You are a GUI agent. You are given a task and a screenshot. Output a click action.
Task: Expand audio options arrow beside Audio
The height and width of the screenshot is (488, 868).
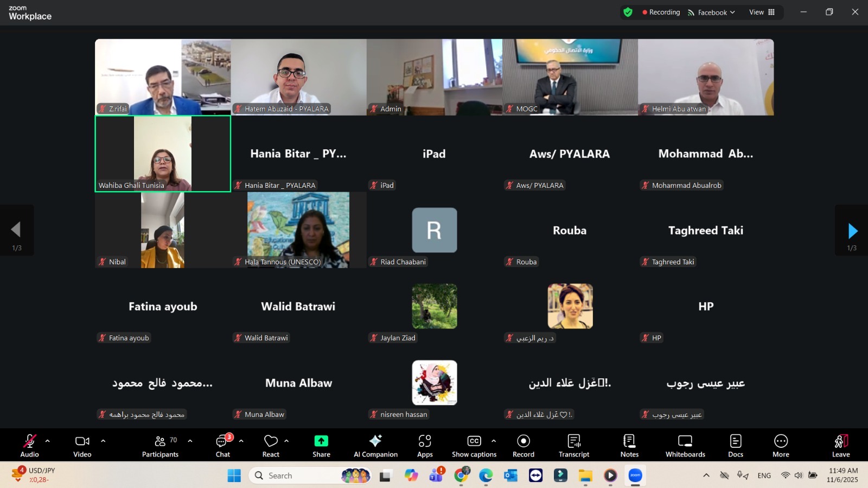[48, 441]
